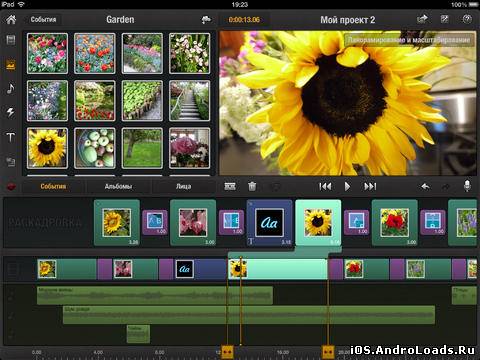This screenshot has height=360, width=480.
Task: Tap the video track header icon
Action: coord(12,269)
